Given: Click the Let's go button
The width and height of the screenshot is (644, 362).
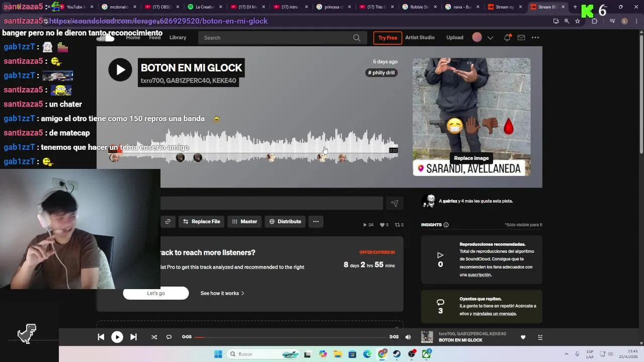Looking at the screenshot, I should click(156, 293).
